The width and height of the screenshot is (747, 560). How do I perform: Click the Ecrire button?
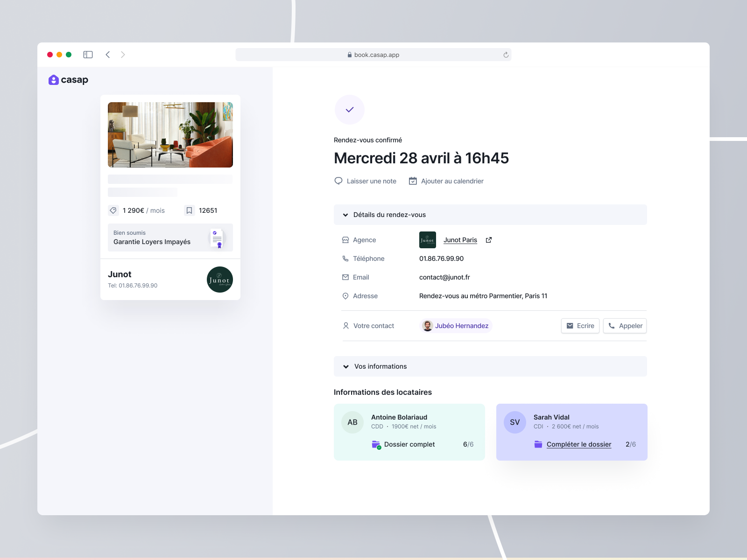(x=580, y=326)
